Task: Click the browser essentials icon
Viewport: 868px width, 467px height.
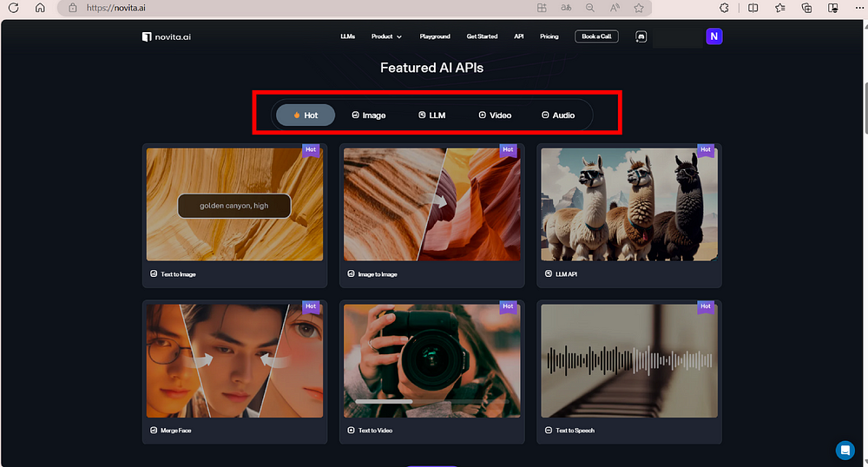Action: (x=833, y=8)
